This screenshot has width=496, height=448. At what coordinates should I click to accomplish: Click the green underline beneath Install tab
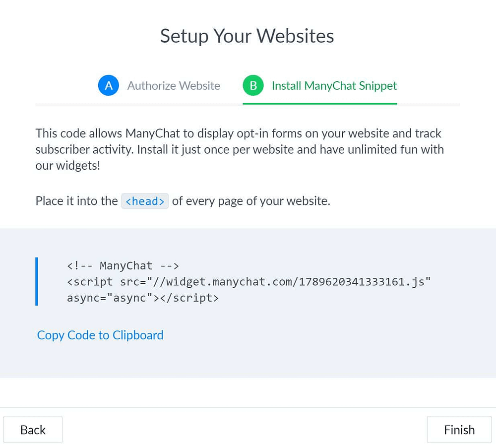[320, 104]
